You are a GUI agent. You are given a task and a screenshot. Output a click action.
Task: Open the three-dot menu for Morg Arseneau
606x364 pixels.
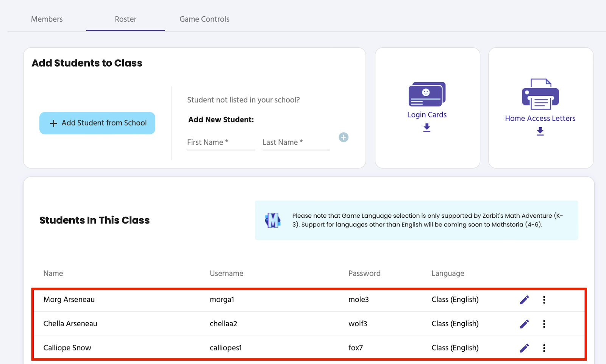point(544,299)
